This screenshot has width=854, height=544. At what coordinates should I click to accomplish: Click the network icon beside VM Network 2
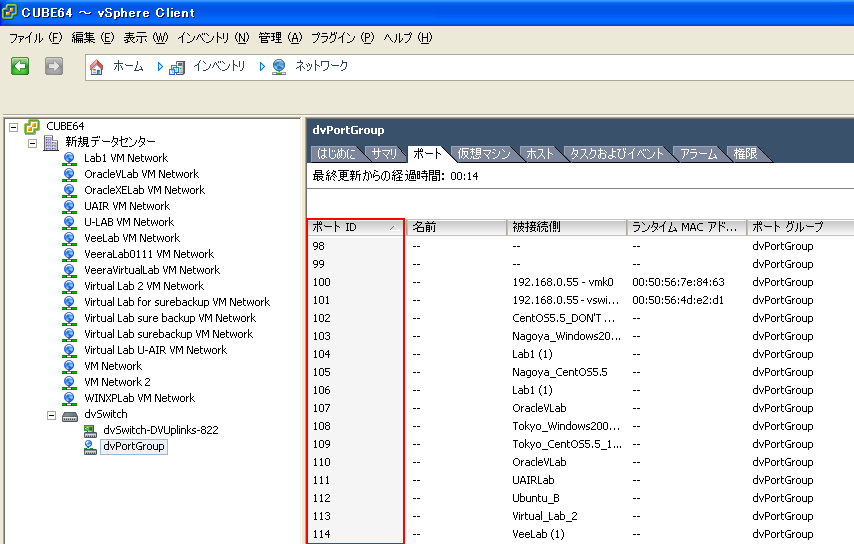[x=69, y=382]
